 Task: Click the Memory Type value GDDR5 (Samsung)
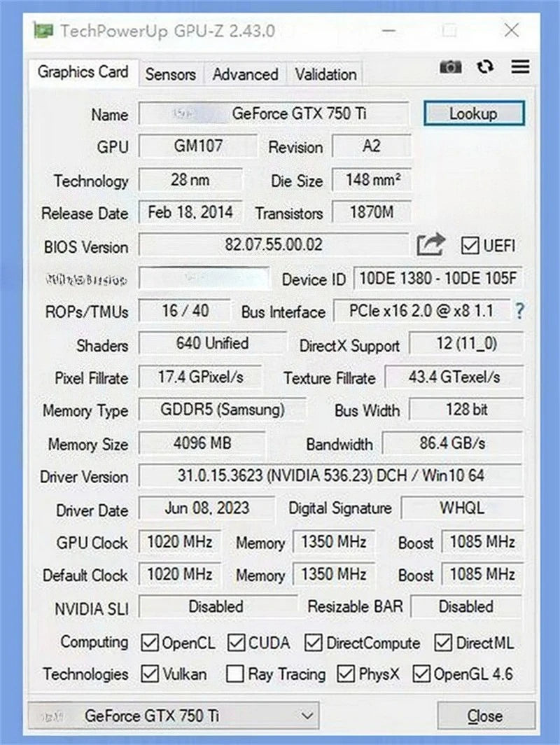pyautogui.click(x=223, y=410)
